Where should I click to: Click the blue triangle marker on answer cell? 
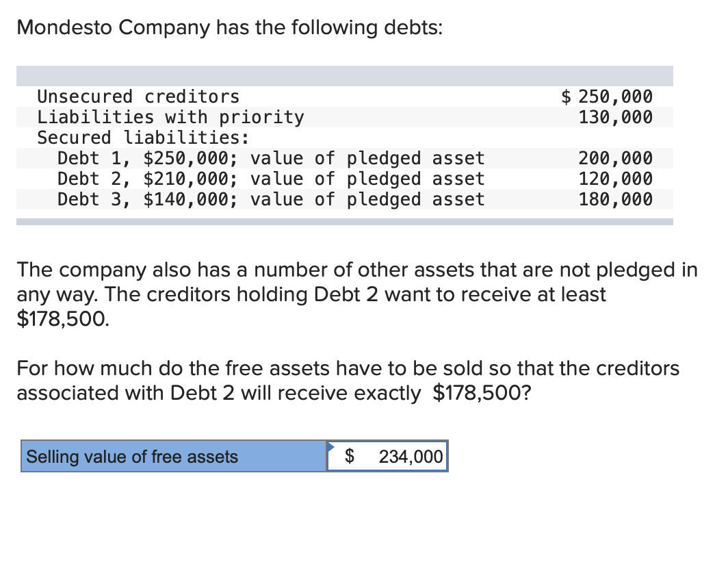pyautogui.click(x=331, y=446)
